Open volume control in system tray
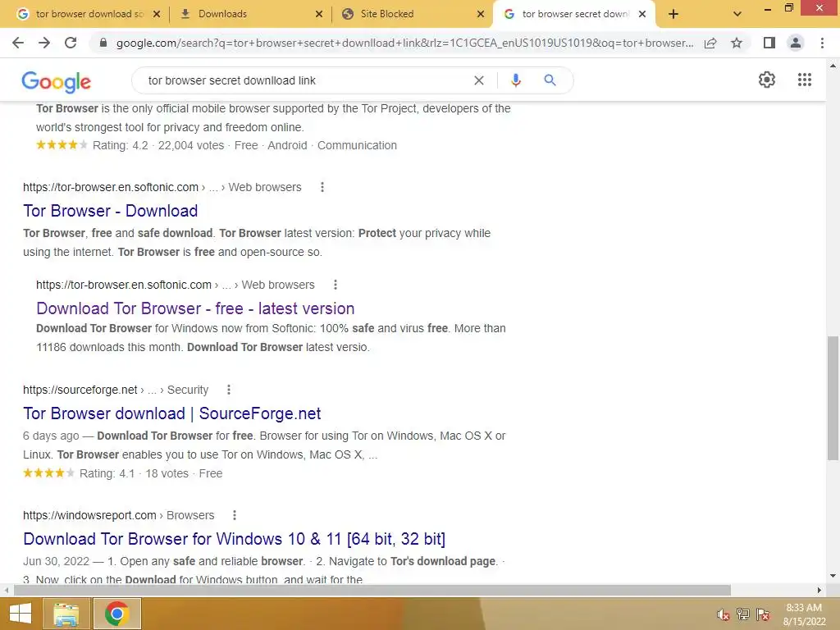 tap(723, 614)
